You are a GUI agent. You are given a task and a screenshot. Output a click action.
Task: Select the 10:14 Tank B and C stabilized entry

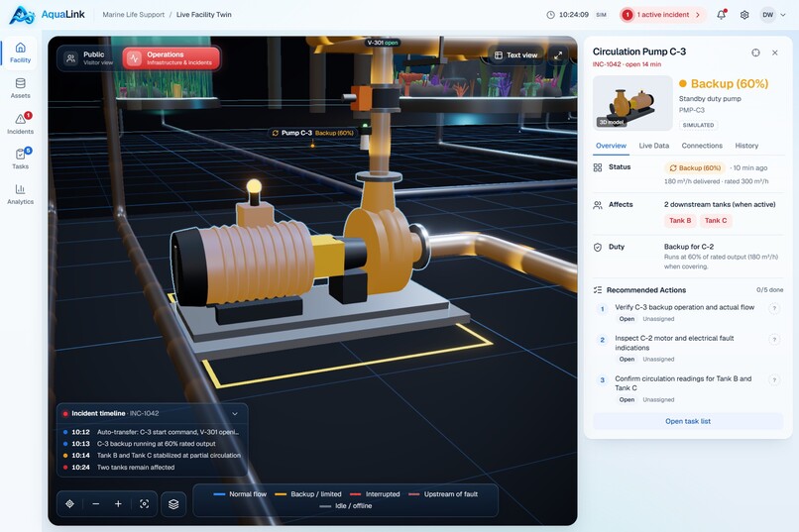coord(152,455)
